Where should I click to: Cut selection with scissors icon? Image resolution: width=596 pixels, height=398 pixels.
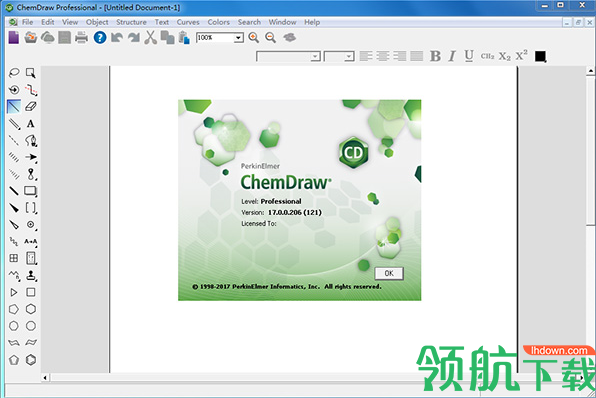(x=151, y=37)
